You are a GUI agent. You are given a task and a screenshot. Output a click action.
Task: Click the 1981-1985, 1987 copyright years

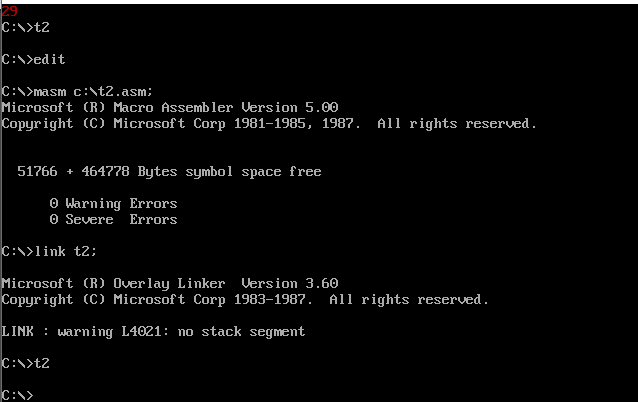[x=285, y=123]
